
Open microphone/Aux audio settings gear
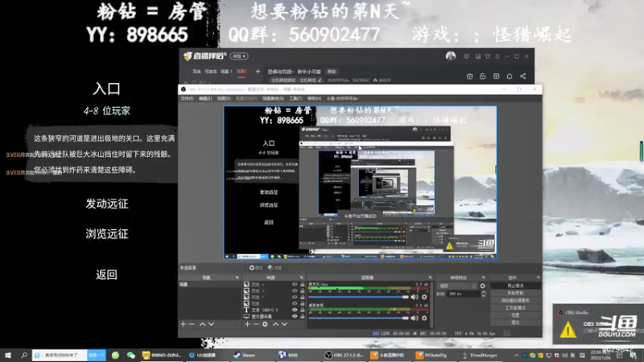[x=424, y=297]
